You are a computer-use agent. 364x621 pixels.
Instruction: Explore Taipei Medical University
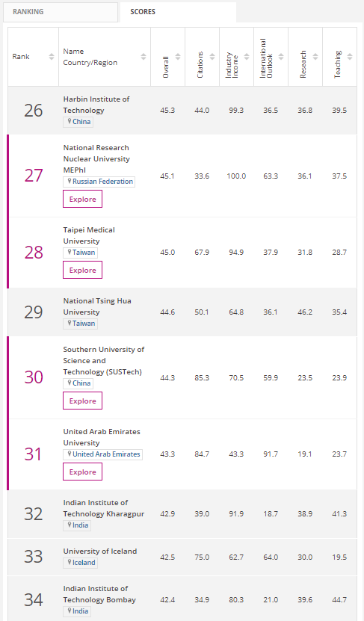point(82,270)
